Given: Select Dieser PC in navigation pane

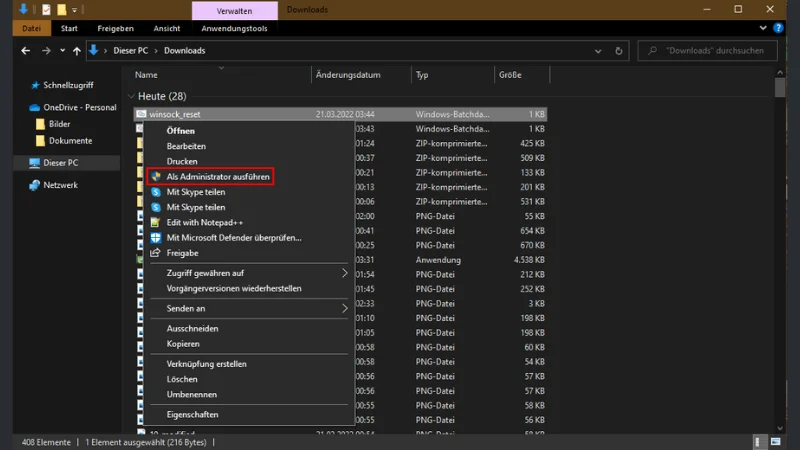Looking at the screenshot, I should [x=60, y=163].
